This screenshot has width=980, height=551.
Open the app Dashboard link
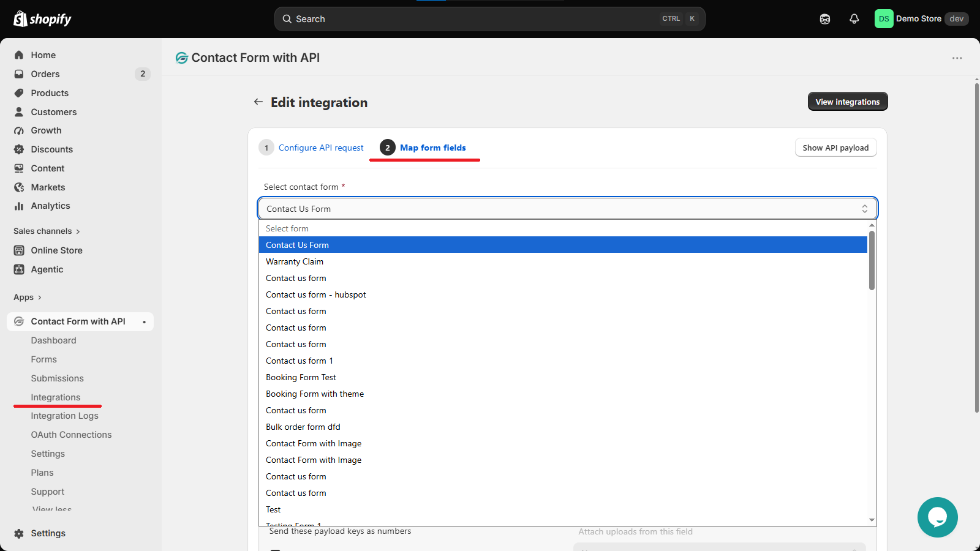(54, 340)
